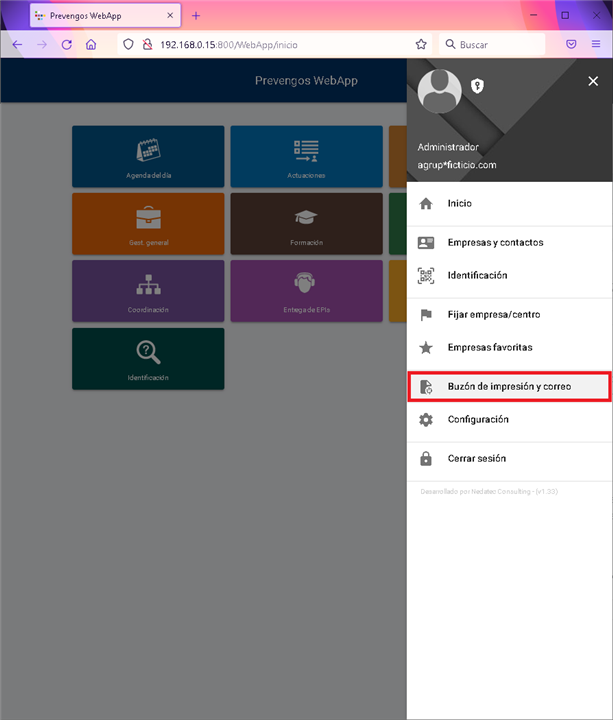Close the side menu with X

coord(593,83)
